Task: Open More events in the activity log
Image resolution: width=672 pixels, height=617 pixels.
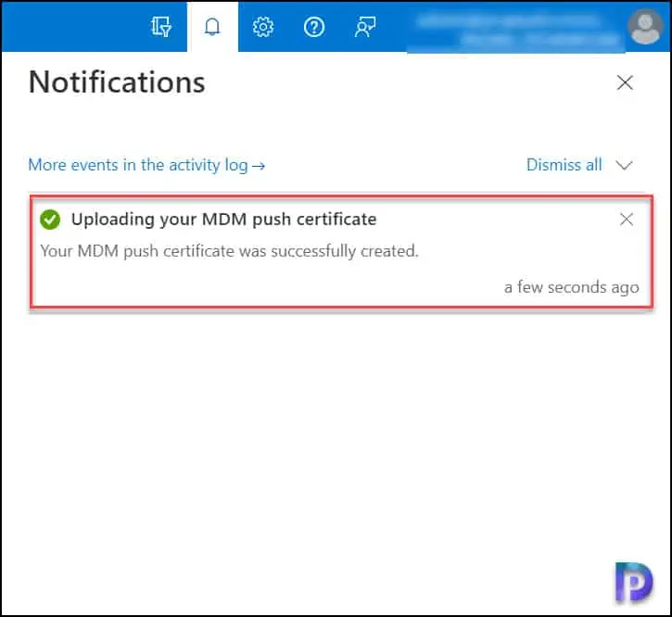Action: click(x=146, y=165)
